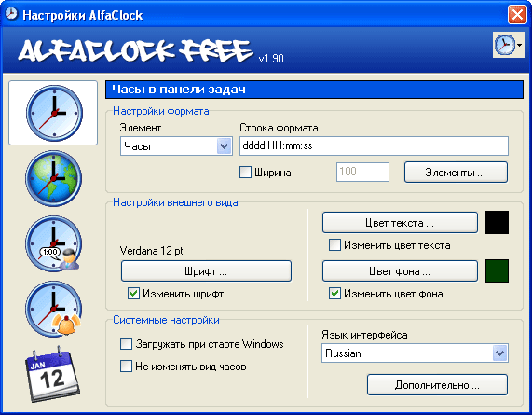Select the world time globe clock icon
The image size is (532, 415).
point(54,178)
